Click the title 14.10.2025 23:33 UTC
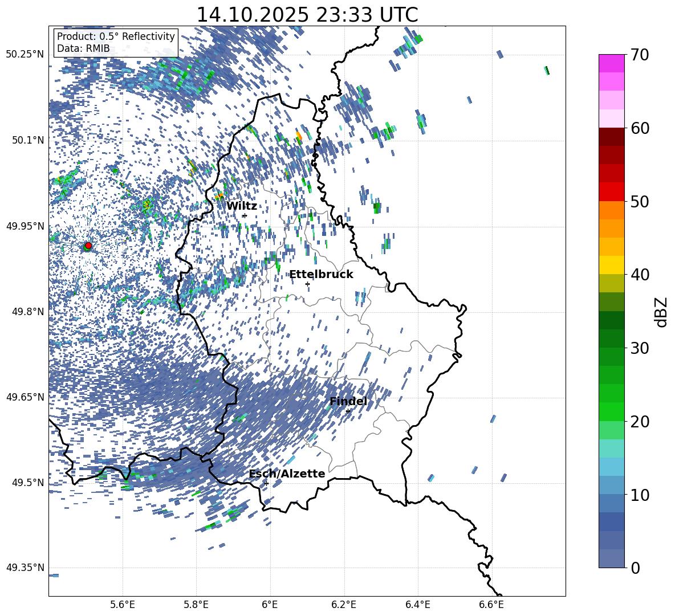 (307, 15)
